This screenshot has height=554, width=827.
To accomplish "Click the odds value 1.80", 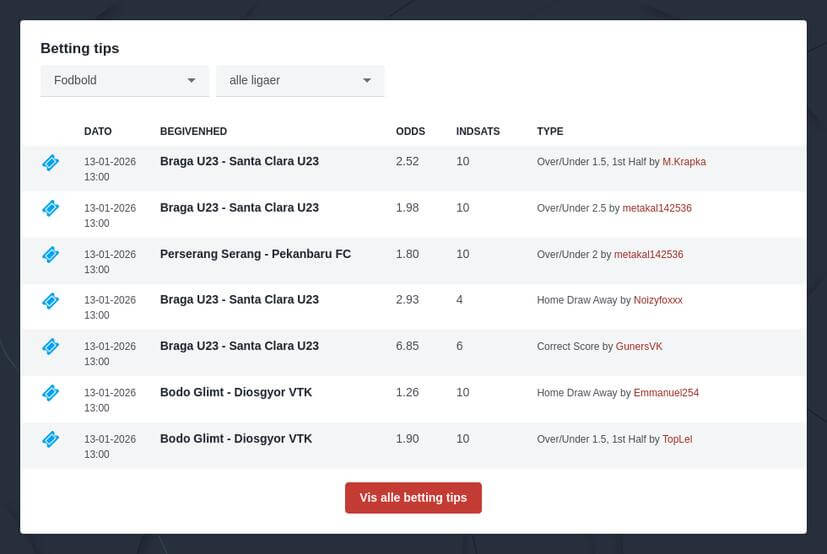I will pos(407,254).
